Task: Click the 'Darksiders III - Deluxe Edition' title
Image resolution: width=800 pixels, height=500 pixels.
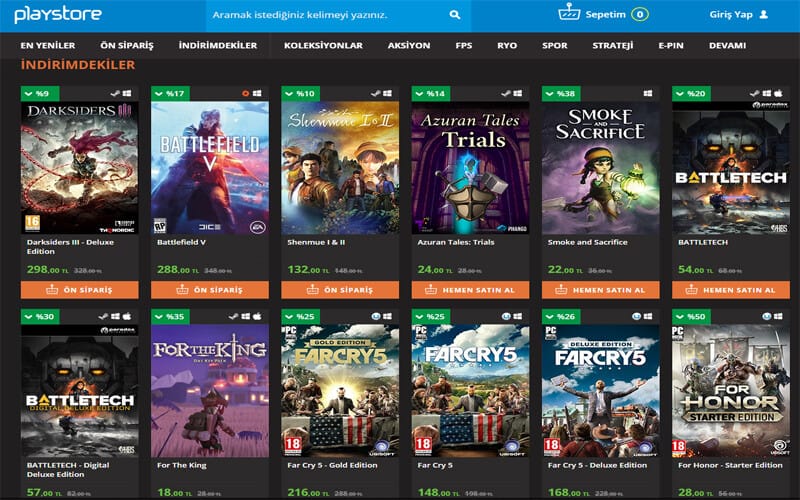Action: (x=70, y=247)
